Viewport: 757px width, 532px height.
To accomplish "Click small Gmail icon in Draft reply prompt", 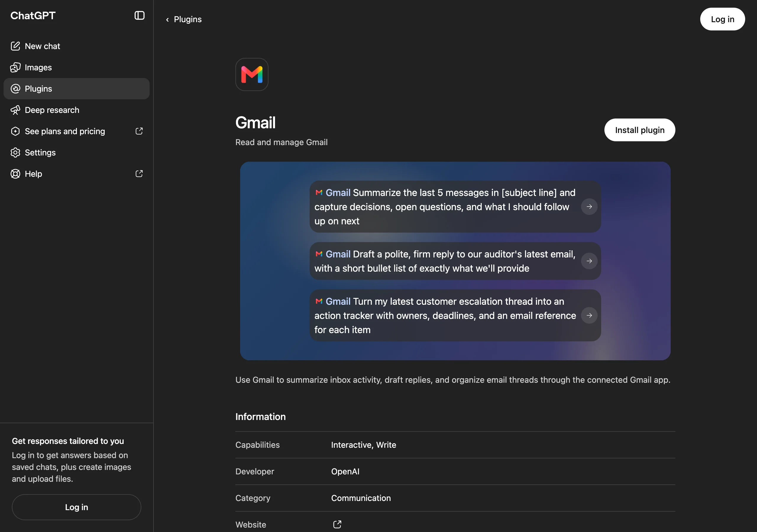I will pos(319,254).
